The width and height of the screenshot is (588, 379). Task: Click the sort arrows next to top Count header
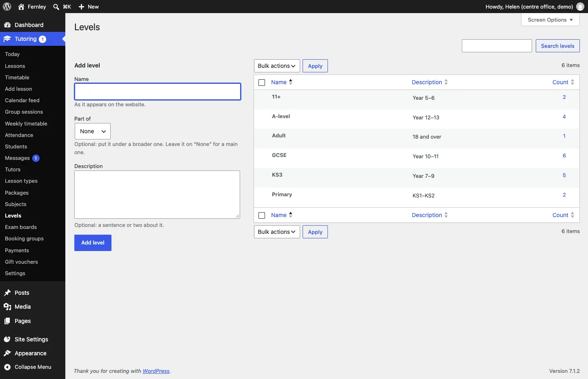coord(572,82)
